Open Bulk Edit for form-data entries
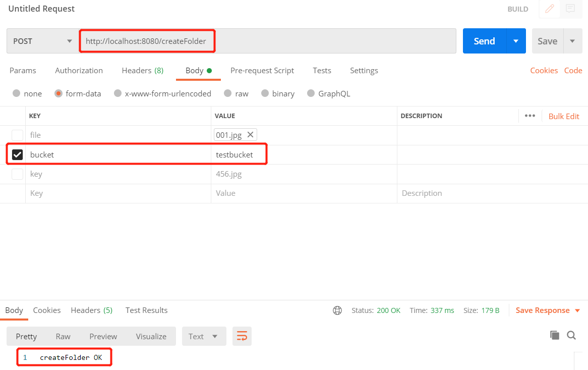Screen dimensions: 588x370 point(564,116)
